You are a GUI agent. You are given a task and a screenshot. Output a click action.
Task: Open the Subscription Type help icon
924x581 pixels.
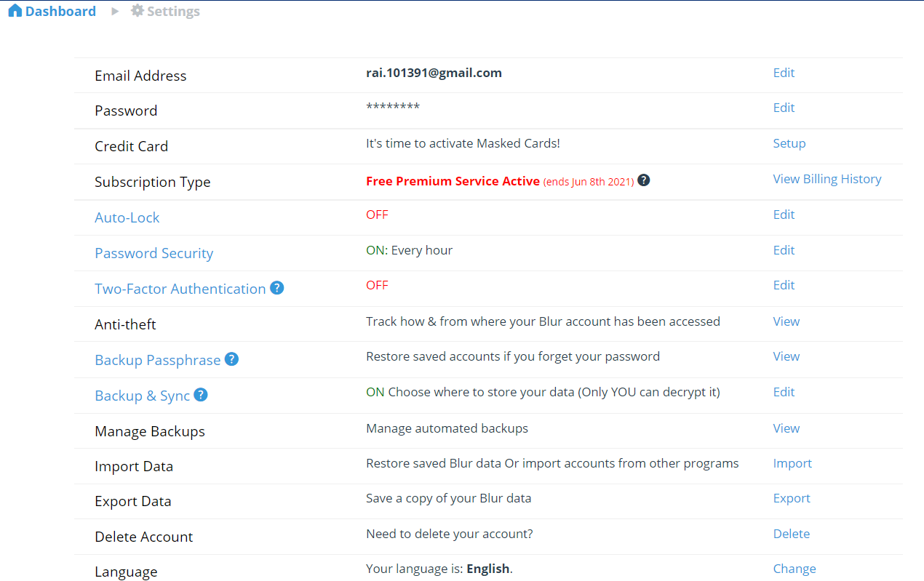tap(643, 179)
